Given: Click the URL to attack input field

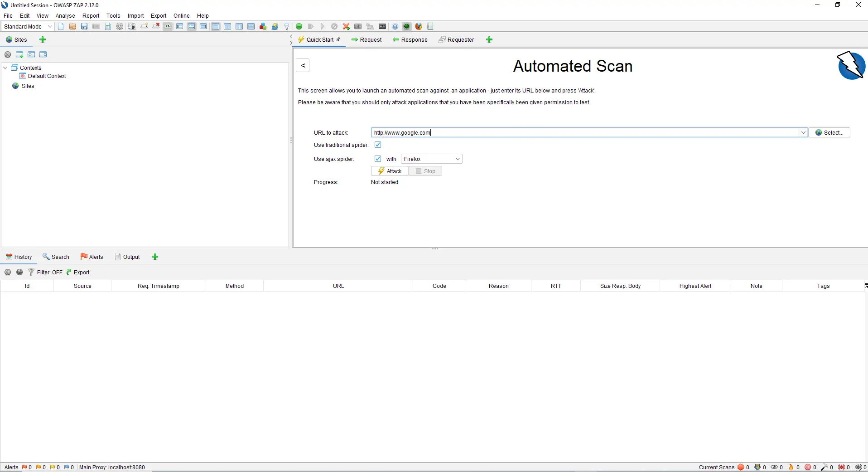Looking at the screenshot, I should coord(584,133).
